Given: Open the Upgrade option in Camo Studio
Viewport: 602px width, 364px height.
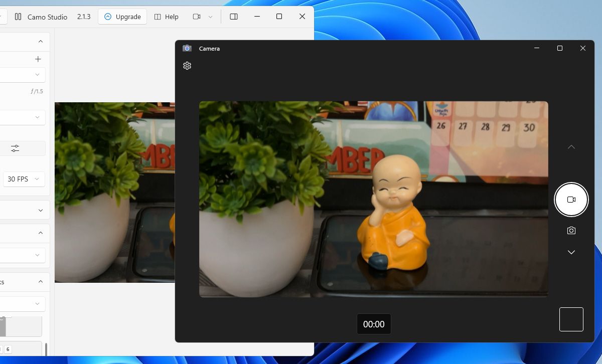Looking at the screenshot, I should point(122,17).
